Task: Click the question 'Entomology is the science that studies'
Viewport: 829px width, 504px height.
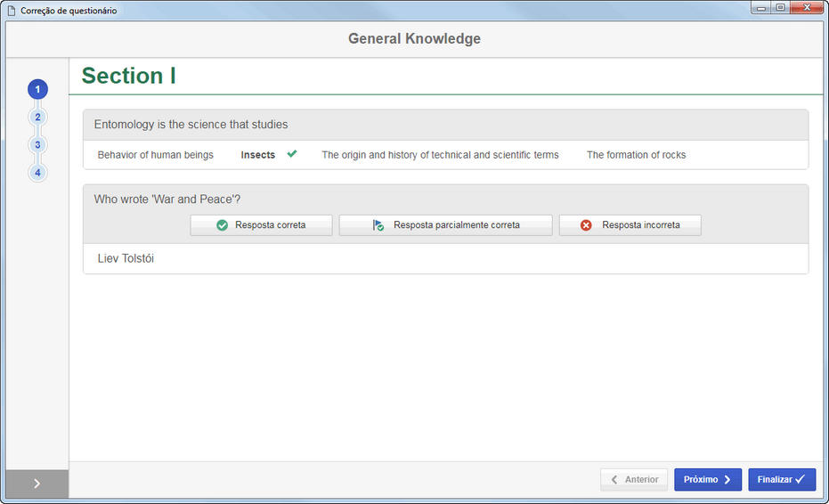Action: pos(191,125)
